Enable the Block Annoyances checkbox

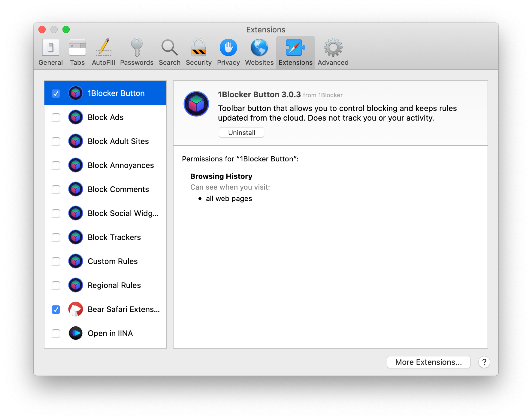pyautogui.click(x=56, y=165)
